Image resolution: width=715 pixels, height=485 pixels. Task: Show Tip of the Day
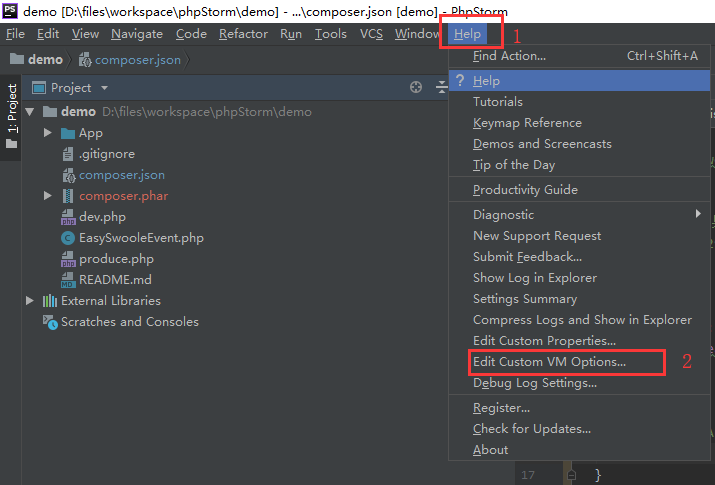(x=579, y=165)
